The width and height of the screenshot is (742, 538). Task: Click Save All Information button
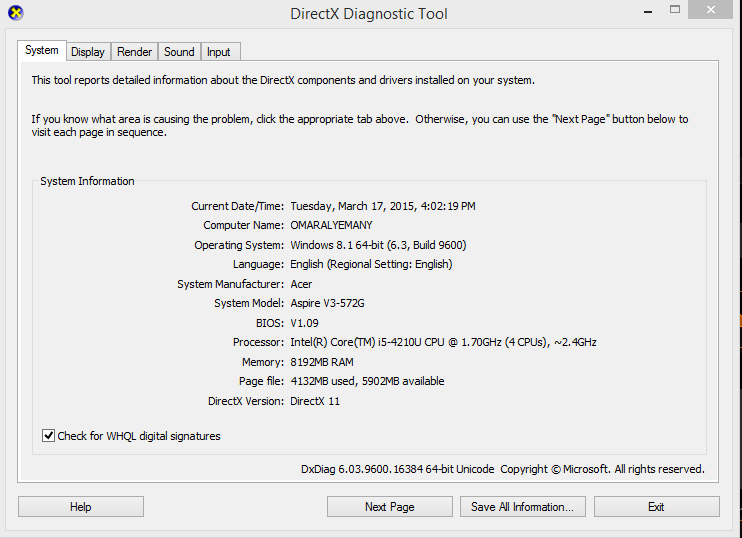522,507
